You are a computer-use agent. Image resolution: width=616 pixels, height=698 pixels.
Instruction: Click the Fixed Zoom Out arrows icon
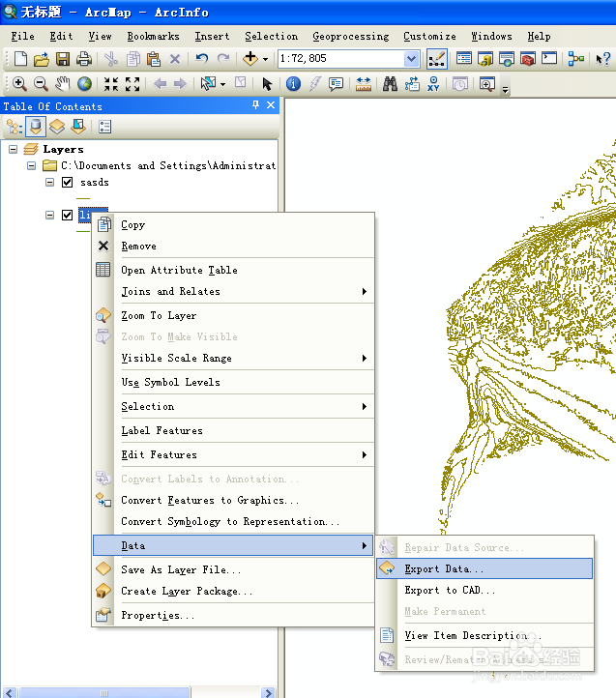(132, 84)
